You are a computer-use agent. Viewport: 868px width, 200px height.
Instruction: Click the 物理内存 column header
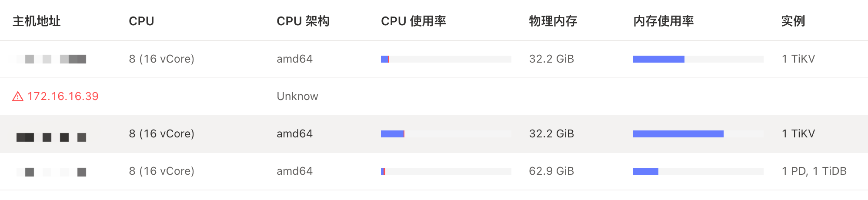[553, 21]
